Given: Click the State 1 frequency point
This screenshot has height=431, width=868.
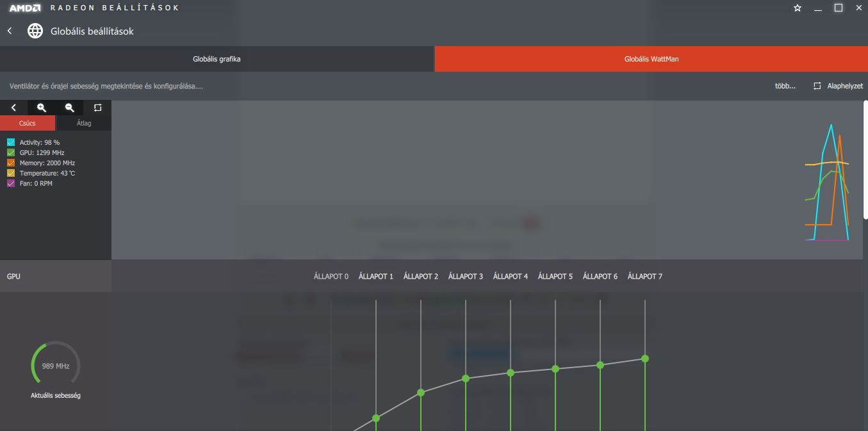Looking at the screenshot, I should (x=376, y=418).
